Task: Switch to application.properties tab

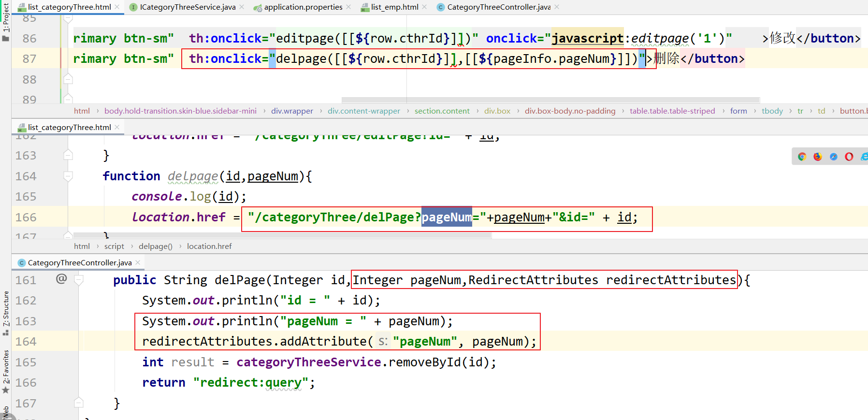Action: [x=303, y=7]
